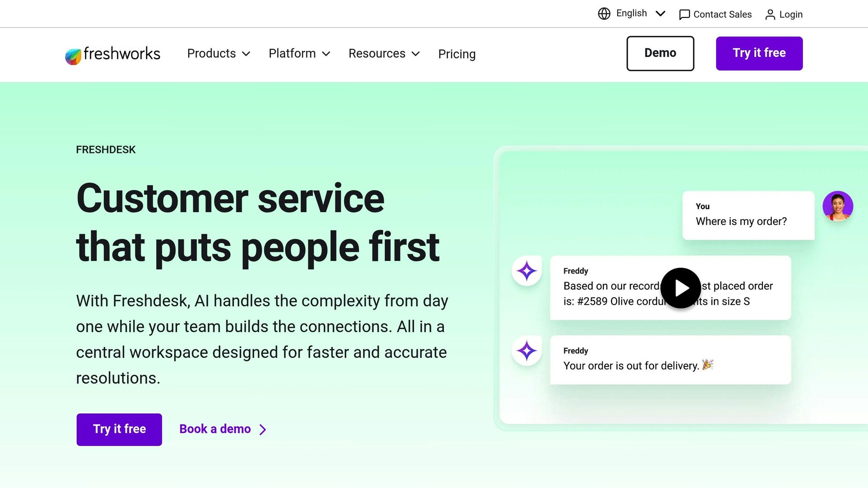The width and height of the screenshot is (868, 488).
Task: Click the Freddy sparkle icon beside the delivery message
Action: coord(526,351)
